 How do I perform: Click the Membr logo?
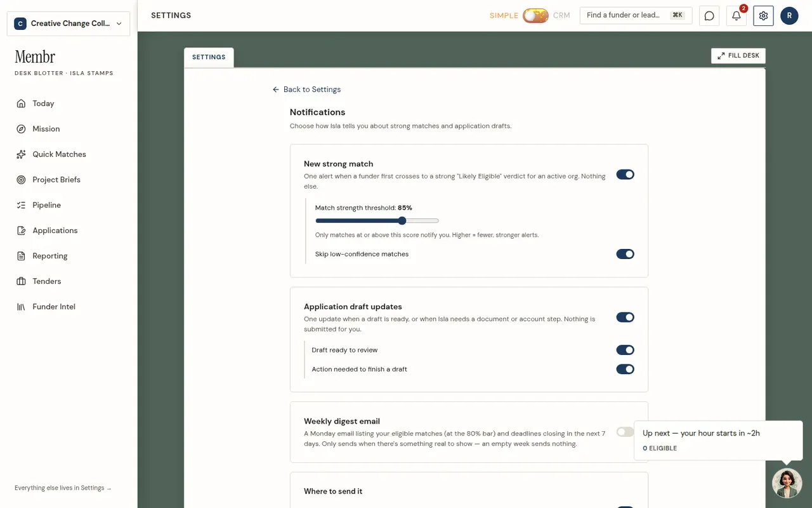[x=35, y=57]
